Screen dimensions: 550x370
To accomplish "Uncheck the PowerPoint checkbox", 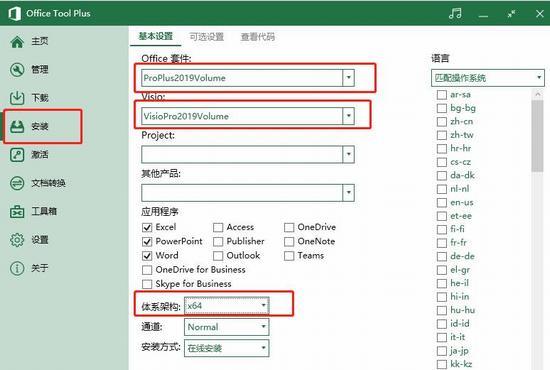I will point(147,242).
